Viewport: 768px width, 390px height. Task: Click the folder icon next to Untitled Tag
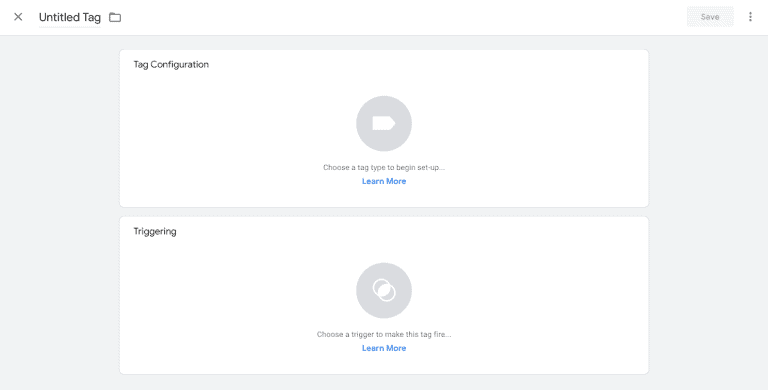pos(115,18)
